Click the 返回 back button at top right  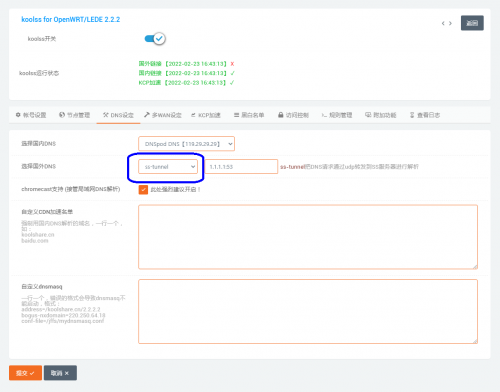(472, 23)
